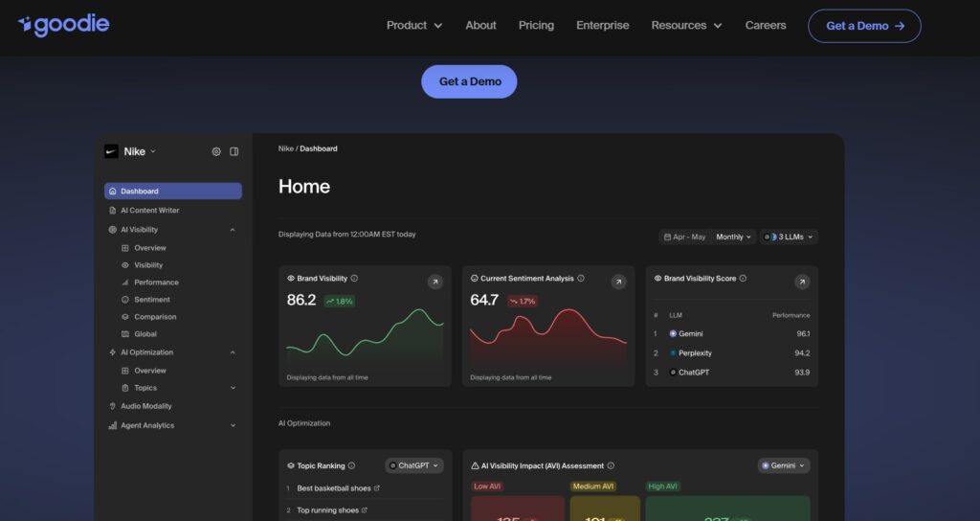Click the AI Visibility globe icon
The image size is (980, 521).
point(113,230)
